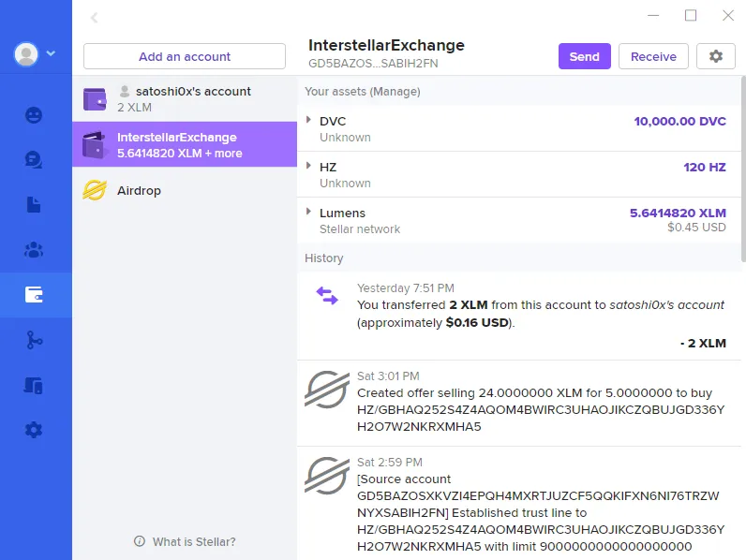Open the Git branch icon in sidebar
Image resolution: width=746 pixels, height=560 pixels.
[x=34, y=340]
